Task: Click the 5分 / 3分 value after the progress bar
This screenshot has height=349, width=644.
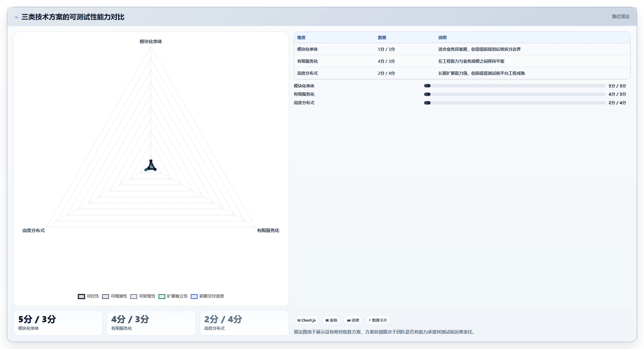Action: tap(617, 86)
